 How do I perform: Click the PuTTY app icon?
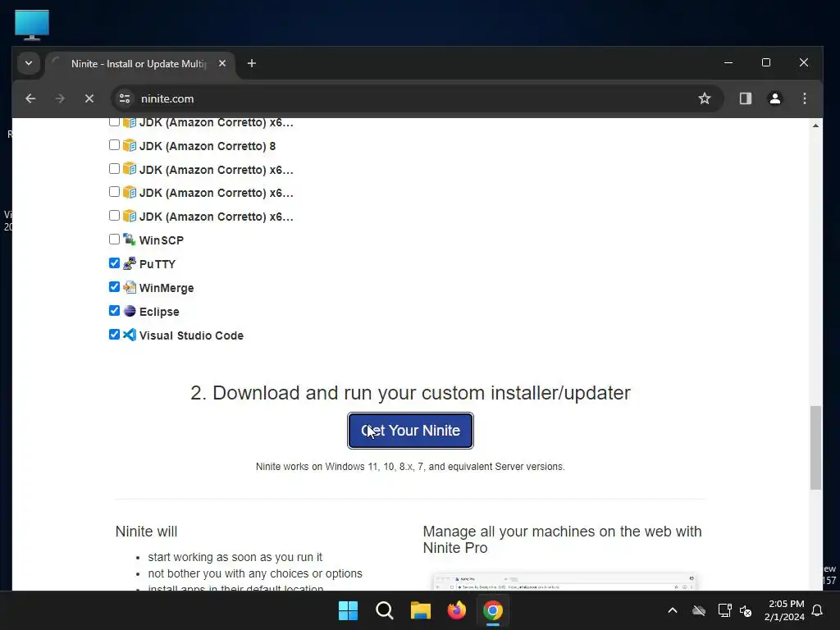pos(129,263)
